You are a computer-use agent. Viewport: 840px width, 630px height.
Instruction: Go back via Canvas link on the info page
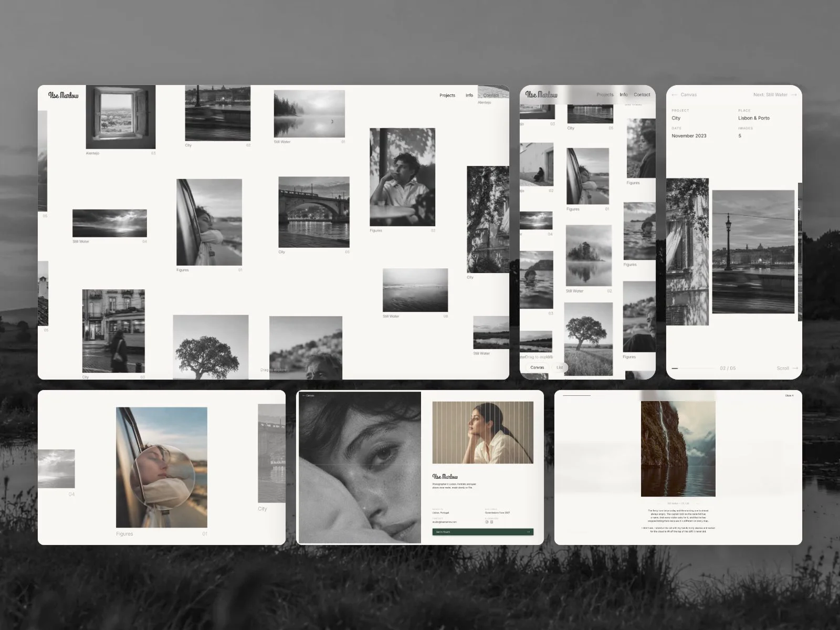coord(309,395)
